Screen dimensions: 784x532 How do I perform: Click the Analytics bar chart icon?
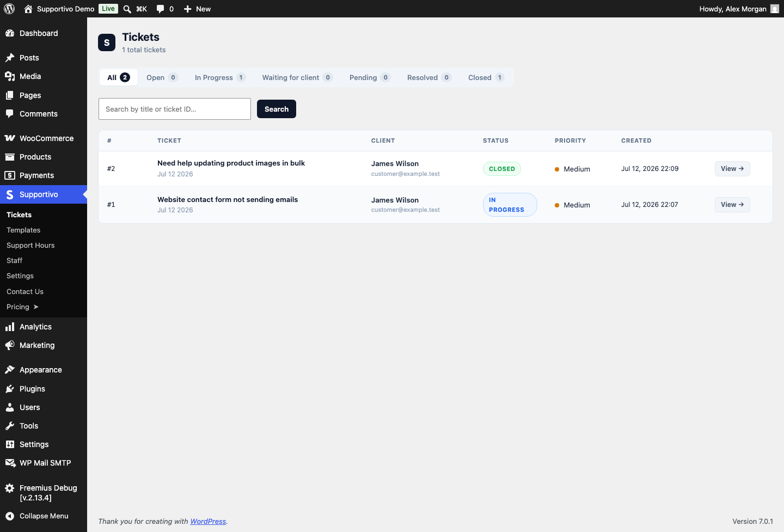(x=10, y=327)
